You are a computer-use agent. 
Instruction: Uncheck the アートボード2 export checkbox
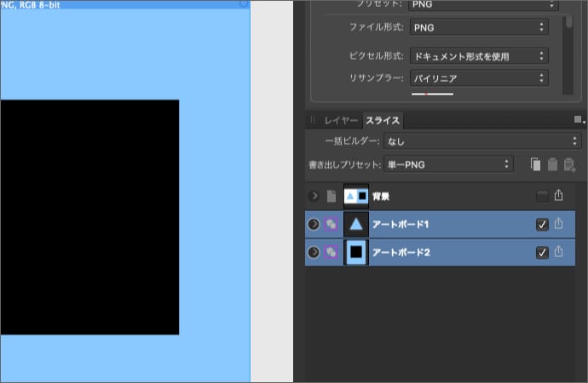pos(542,253)
